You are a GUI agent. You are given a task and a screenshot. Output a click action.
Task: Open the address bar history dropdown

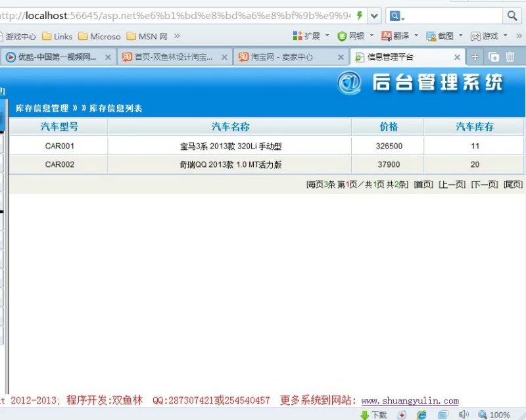374,16
